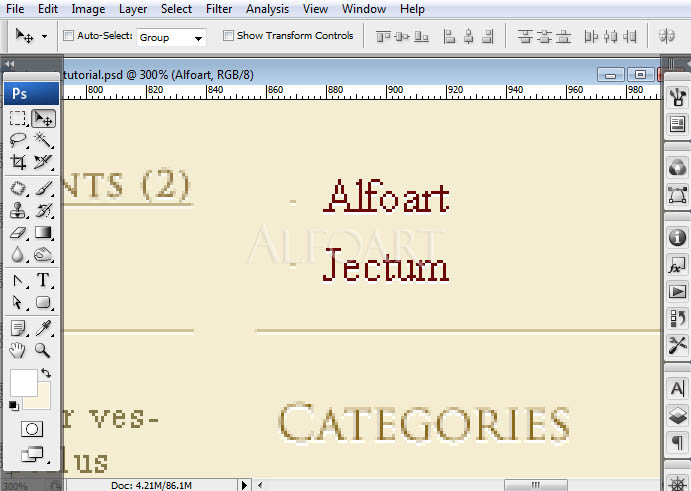Open the Layer menu
This screenshot has width=691, height=491.
pos(133,9)
